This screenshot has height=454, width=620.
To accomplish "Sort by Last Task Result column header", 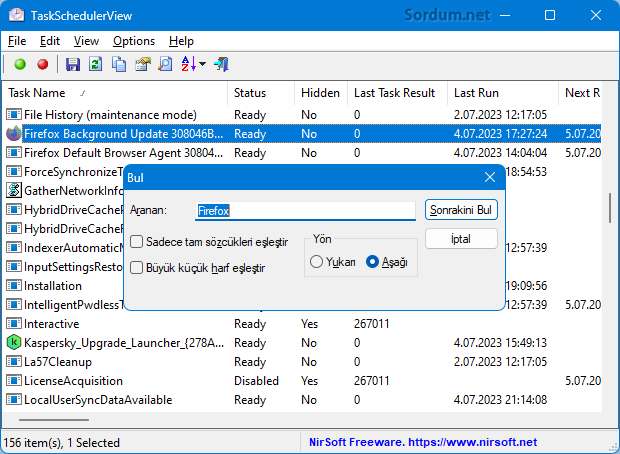I will 397,93.
